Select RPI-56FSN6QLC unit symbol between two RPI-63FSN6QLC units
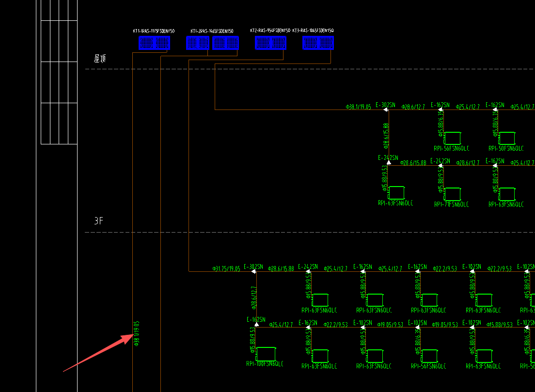The width and height of the screenshot is (535, 392). (429, 356)
